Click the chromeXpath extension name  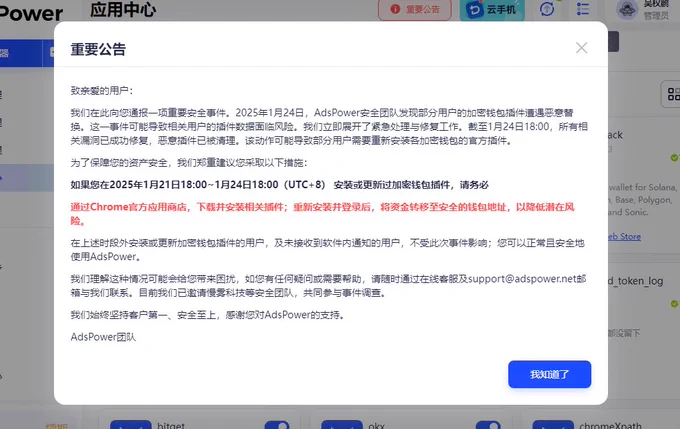(x=610, y=425)
